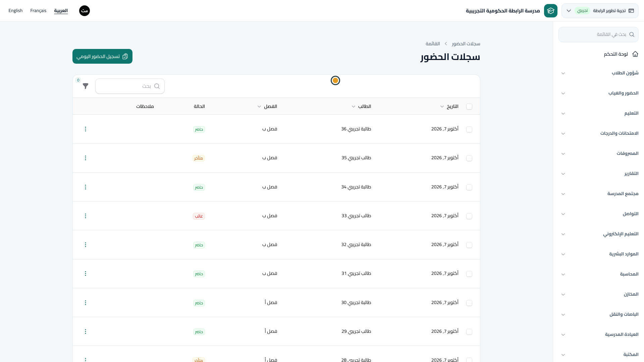
Task: Check the row for طالب تجريبي 35
Action: (469, 158)
